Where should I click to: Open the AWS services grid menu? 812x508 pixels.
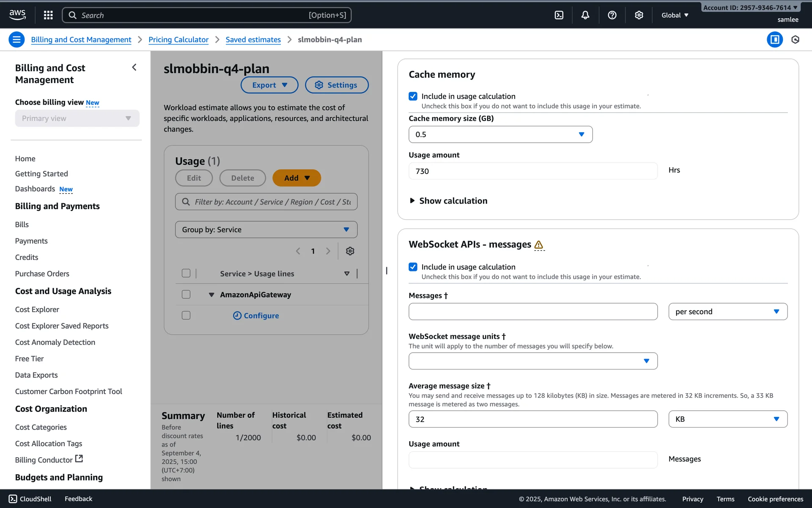48,15
